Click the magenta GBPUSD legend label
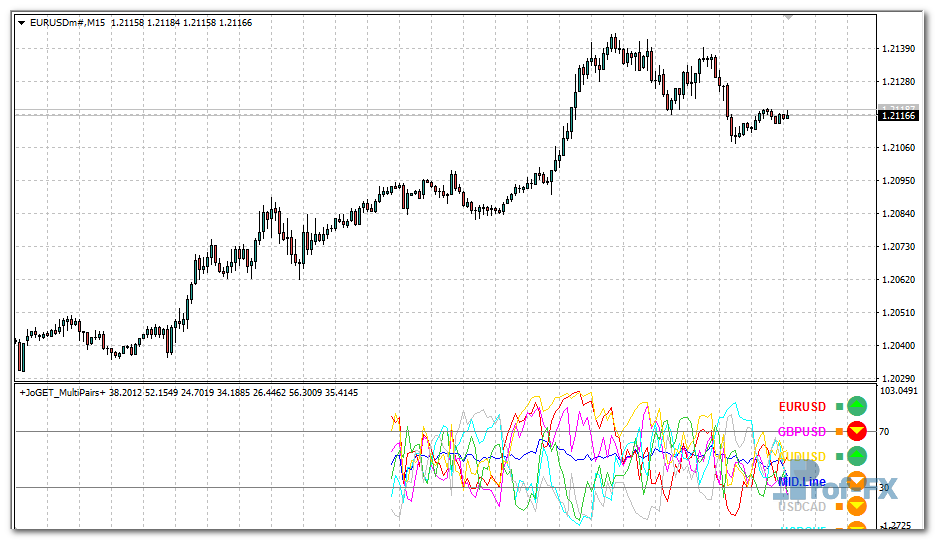This screenshot has height=540, width=935. pyautogui.click(x=802, y=432)
